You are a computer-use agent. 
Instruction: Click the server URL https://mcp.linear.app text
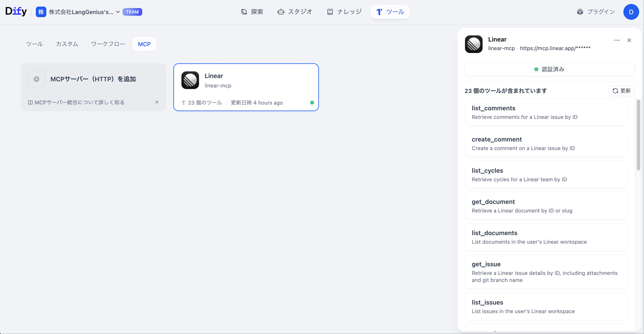coord(555,48)
